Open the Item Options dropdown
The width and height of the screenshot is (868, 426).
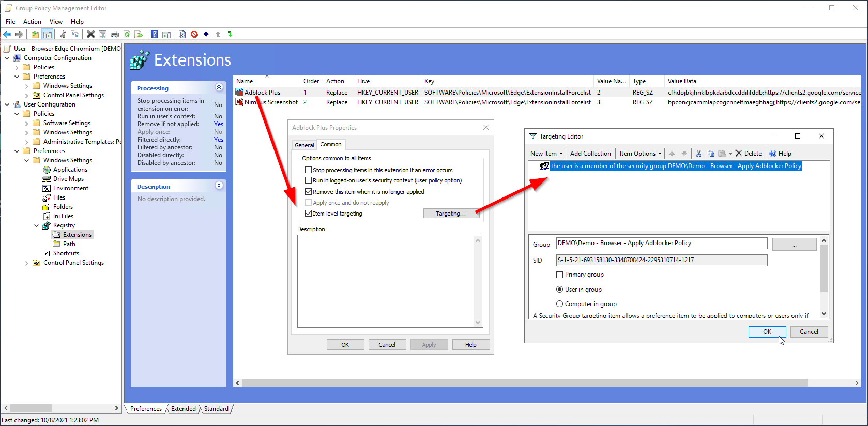(640, 154)
